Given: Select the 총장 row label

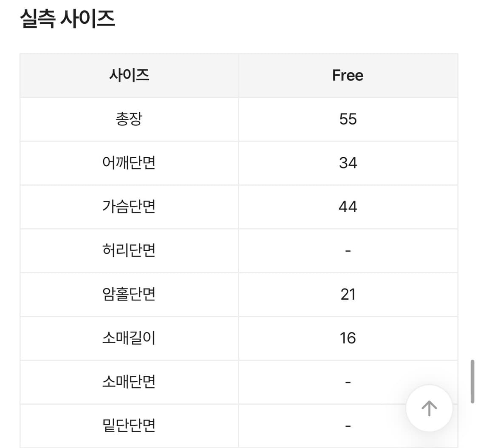Looking at the screenshot, I should 128,119.
